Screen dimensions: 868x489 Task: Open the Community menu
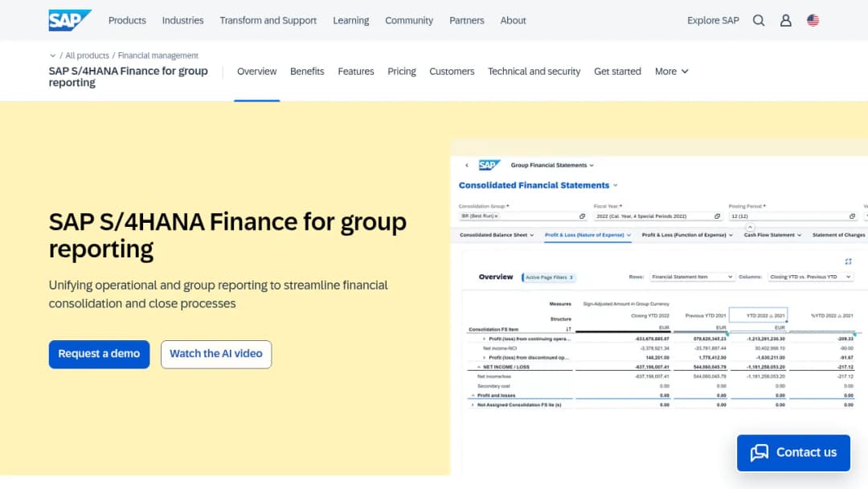coord(409,20)
